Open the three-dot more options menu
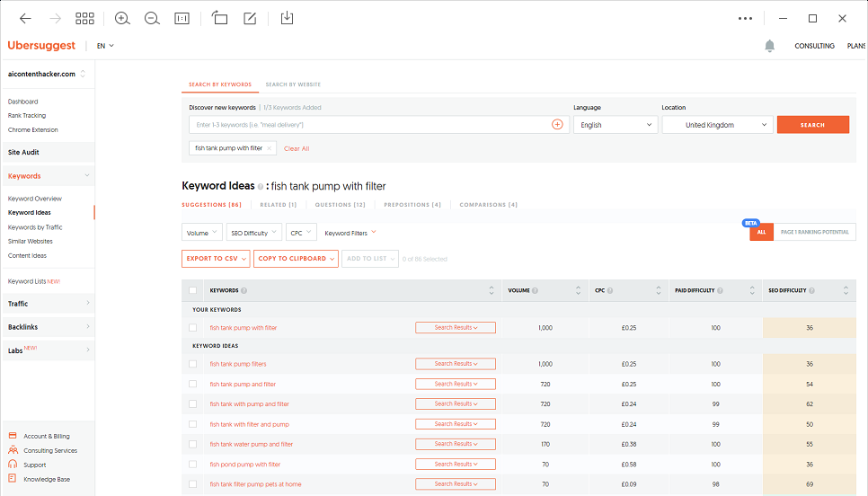The image size is (868, 496). click(745, 18)
